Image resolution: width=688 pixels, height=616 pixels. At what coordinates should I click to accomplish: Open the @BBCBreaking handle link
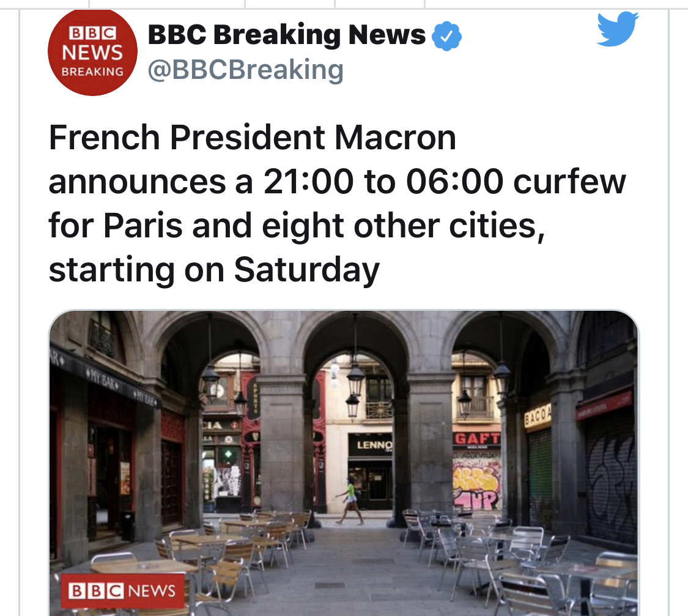pyautogui.click(x=246, y=70)
